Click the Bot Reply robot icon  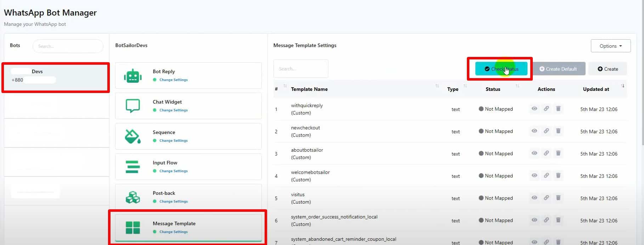point(133,76)
